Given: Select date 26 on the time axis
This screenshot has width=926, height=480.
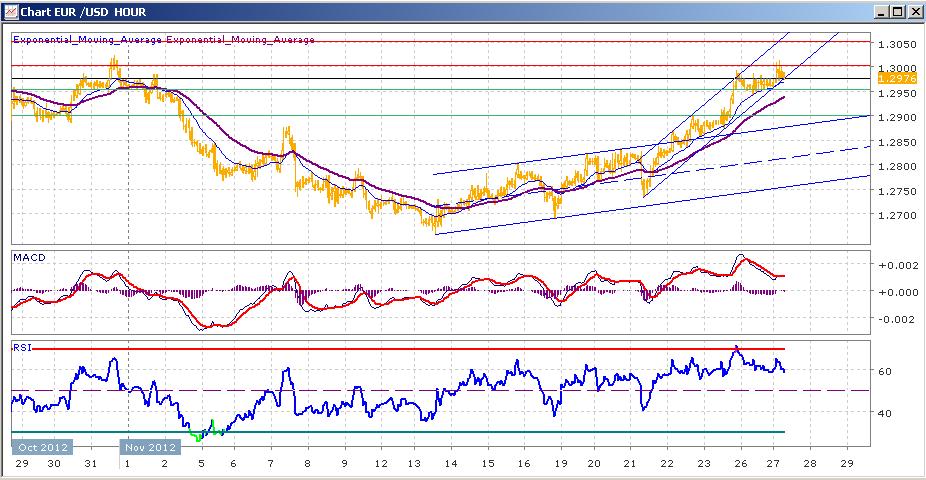Looking at the screenshot, I should click(x=741, y=463).
